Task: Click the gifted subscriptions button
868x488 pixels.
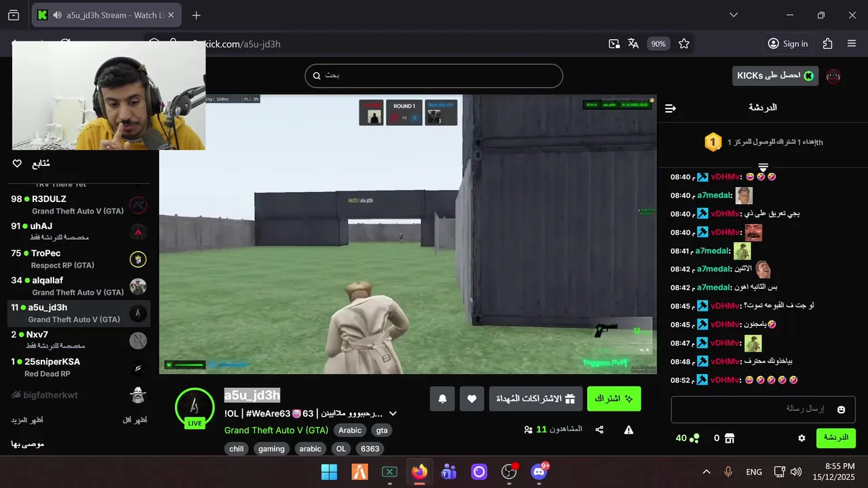Action: [536, 399]
